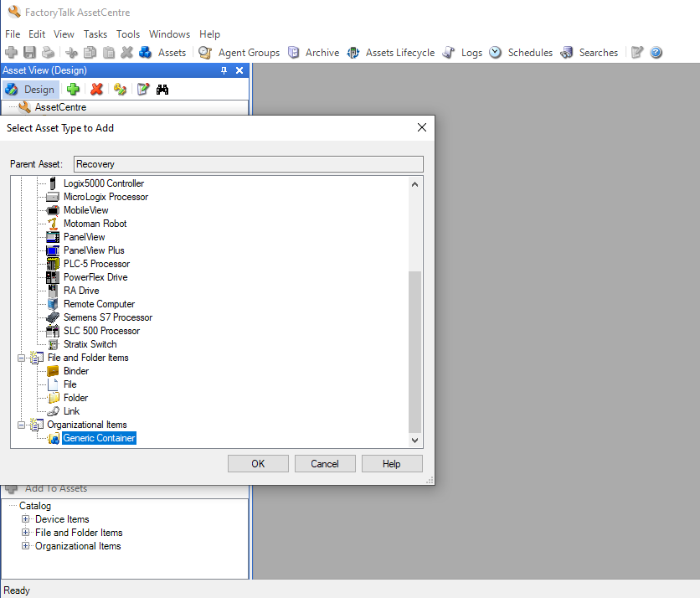Select Remote Computer asset type
Image resolution: width=700 pixels, height=598 pixels.
pos(99,304)
